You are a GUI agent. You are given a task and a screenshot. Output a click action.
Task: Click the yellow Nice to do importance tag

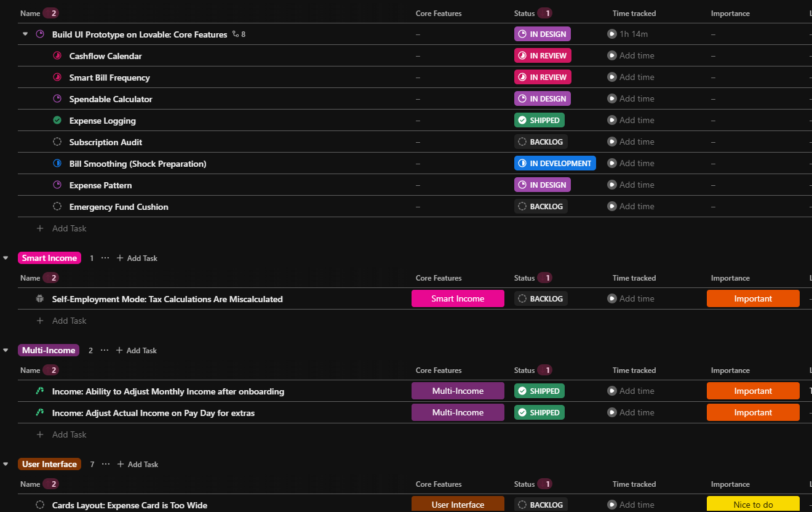click(x=753, y=505)
